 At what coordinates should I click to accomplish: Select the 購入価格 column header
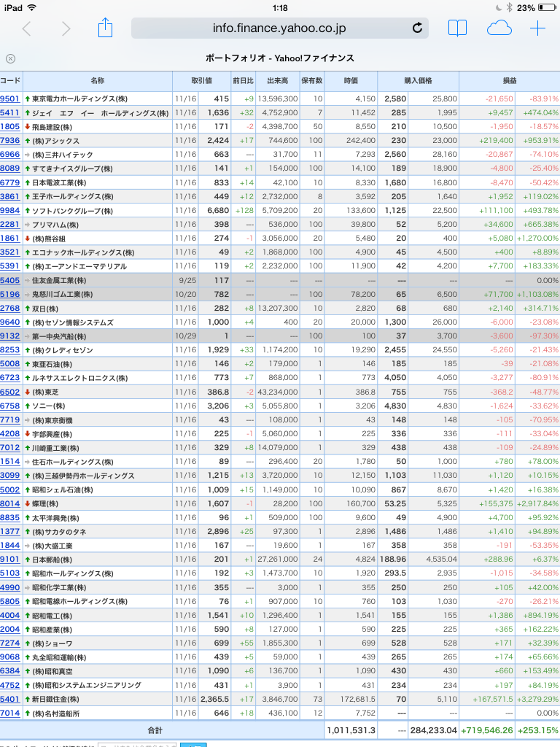pyautogui.click(x=418, y=81)
